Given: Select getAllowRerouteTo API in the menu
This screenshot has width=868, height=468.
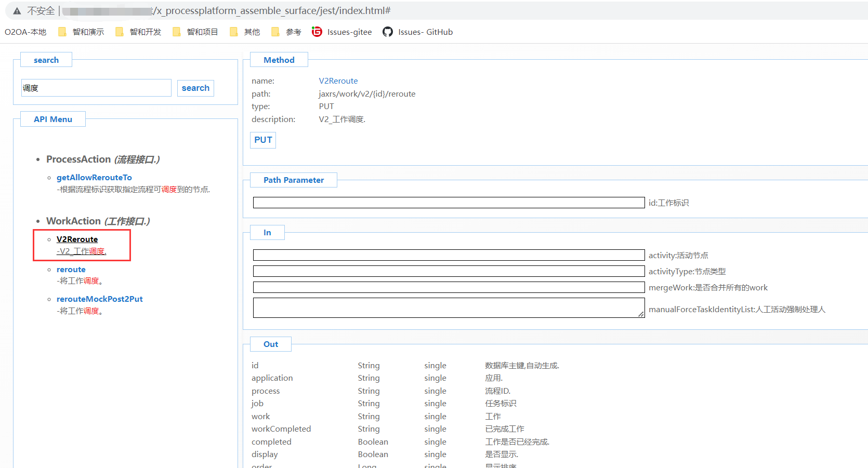Looking at the screenshot, I should coord(94,178).
